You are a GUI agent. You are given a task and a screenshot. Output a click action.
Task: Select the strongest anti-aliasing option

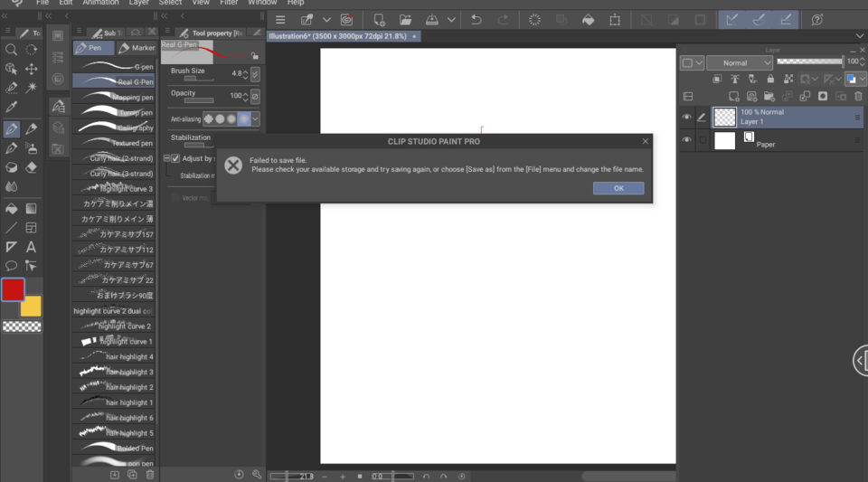244,118
